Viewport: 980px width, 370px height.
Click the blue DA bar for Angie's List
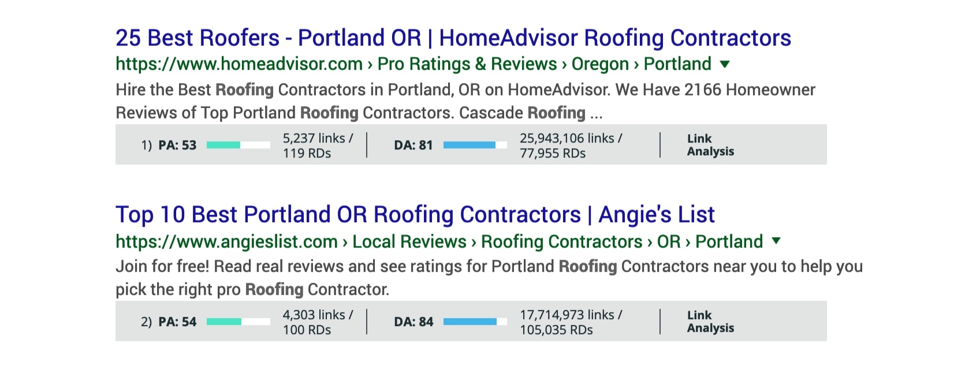[475, 322]
